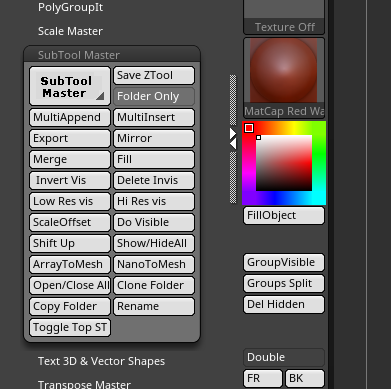
Task: Toggle the Folder Only option
Action: (154, 97)
